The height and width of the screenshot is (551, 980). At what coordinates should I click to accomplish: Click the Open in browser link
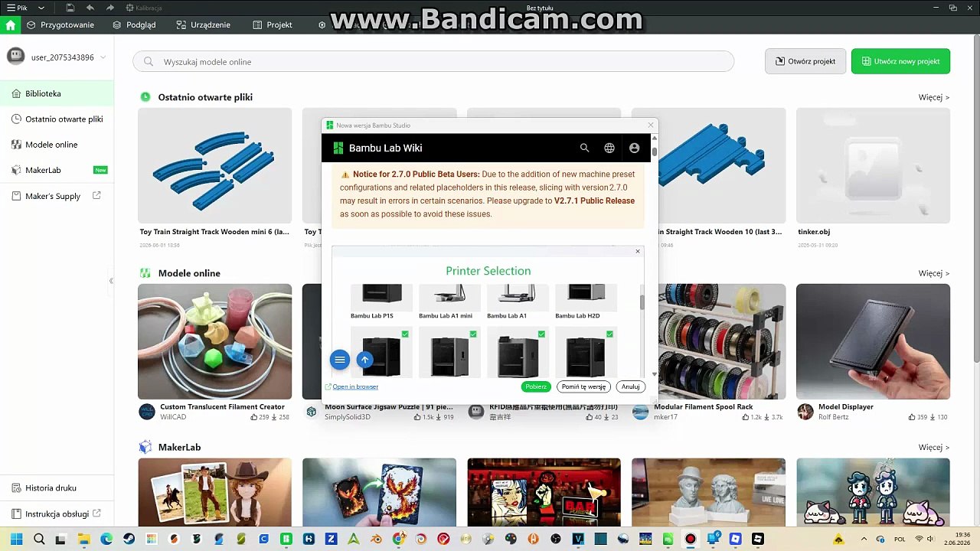[355, 387]
